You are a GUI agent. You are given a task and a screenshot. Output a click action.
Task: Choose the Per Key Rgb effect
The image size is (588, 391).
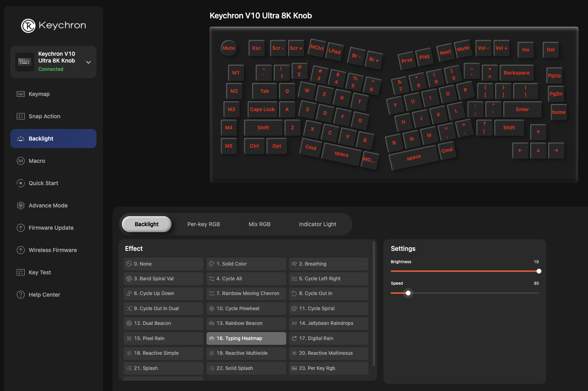328,368
